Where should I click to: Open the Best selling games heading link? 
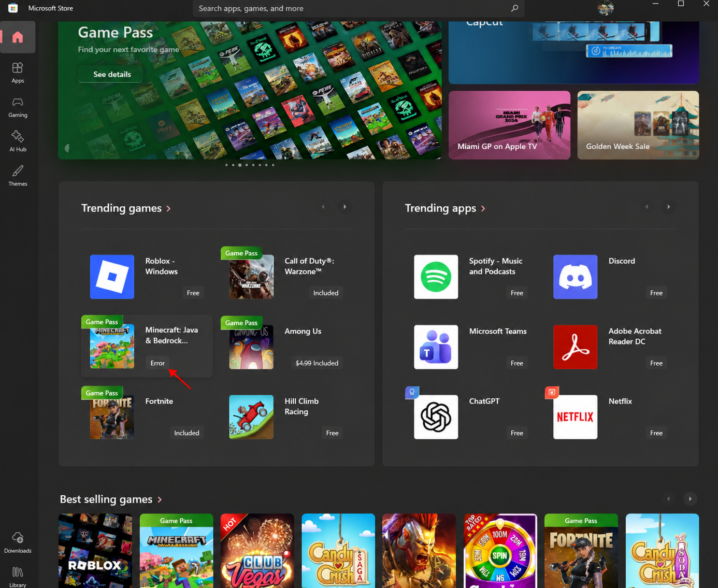coord(111,499)
